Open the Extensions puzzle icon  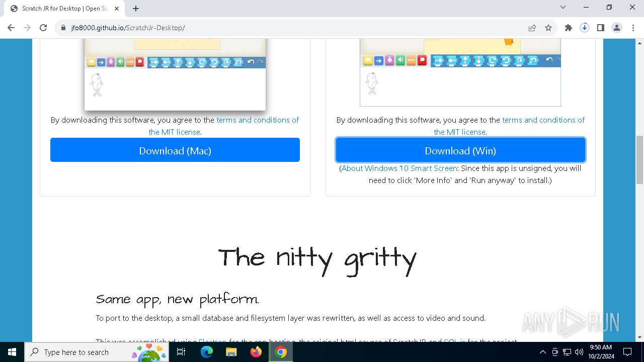pyautogui.click(x=569, y=28)
